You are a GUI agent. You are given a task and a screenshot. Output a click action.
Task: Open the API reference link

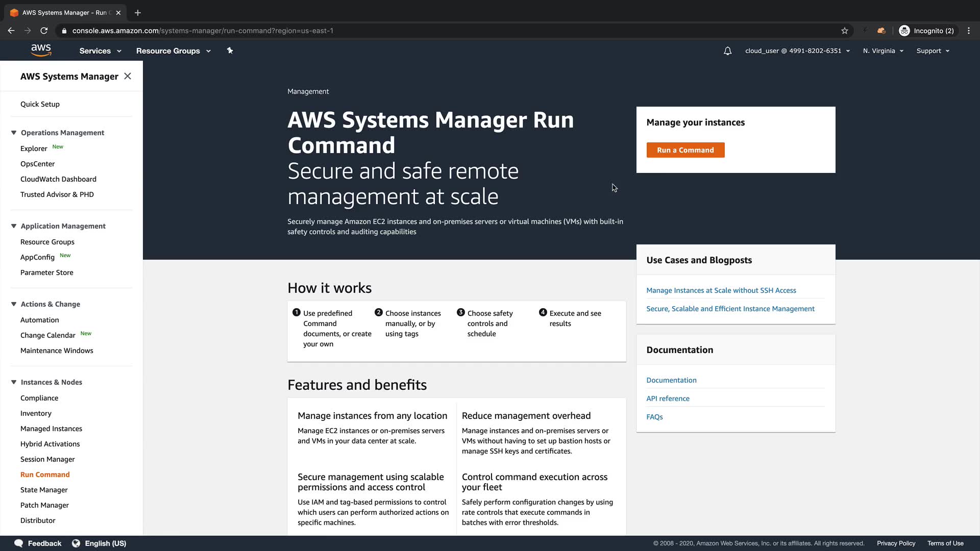tap(668, 398)
